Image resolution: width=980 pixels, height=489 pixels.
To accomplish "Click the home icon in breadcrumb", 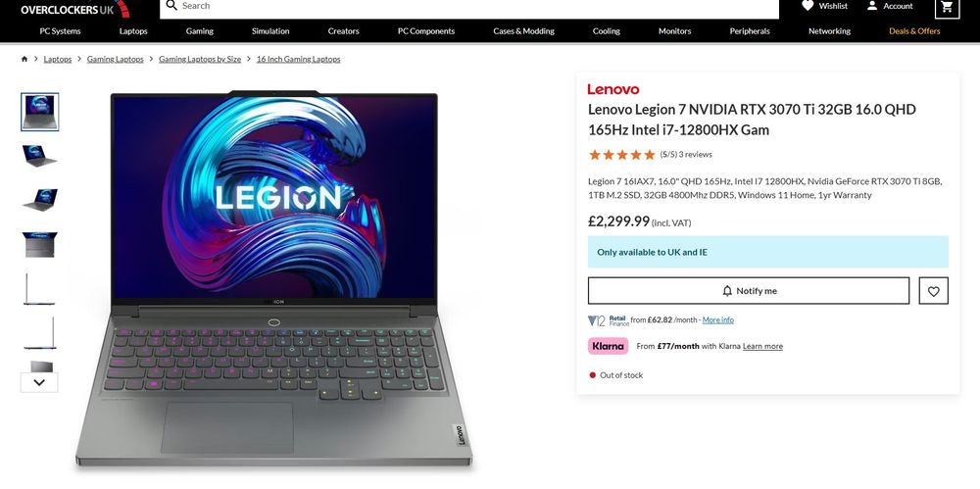I will pos(24,59).
